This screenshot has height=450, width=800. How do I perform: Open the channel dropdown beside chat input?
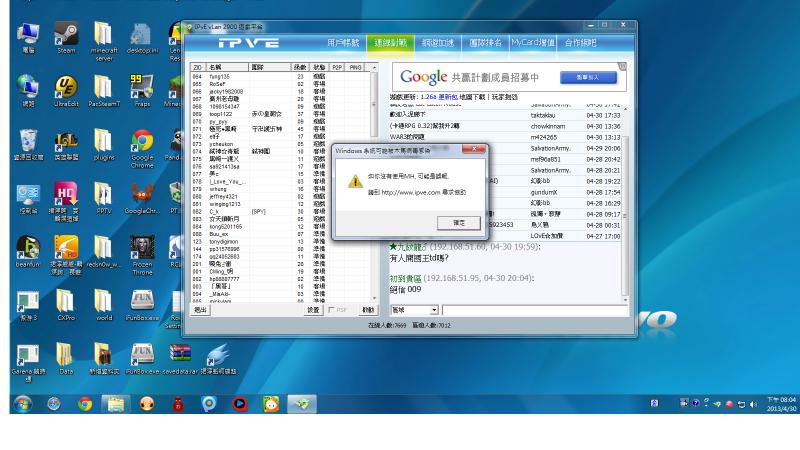[434, 310]
